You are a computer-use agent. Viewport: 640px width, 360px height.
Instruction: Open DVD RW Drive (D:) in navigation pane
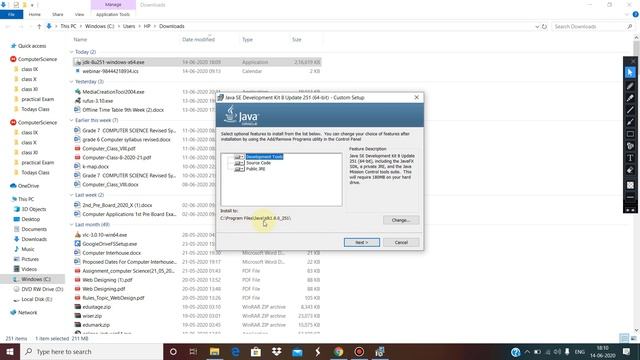[x=42, y=289]
